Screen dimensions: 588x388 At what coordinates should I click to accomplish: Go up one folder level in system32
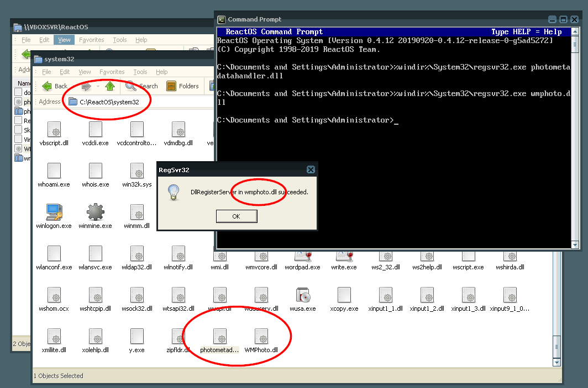tap(110, 86)
